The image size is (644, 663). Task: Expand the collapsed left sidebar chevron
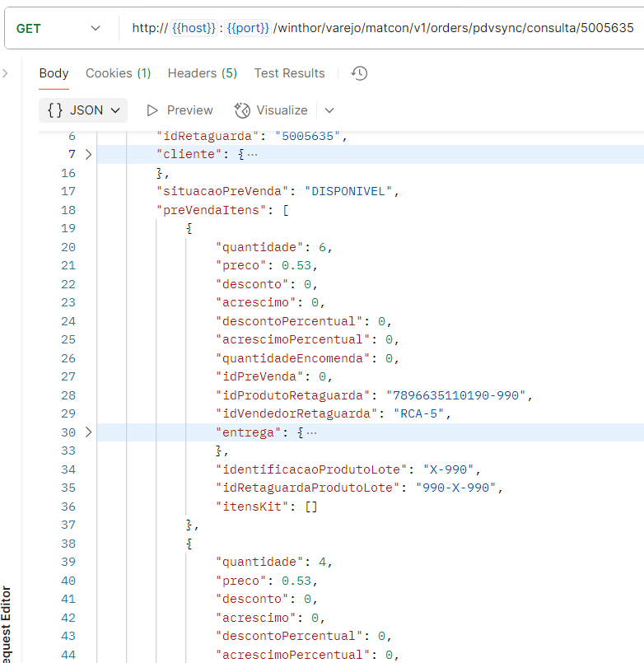point(5,73)
